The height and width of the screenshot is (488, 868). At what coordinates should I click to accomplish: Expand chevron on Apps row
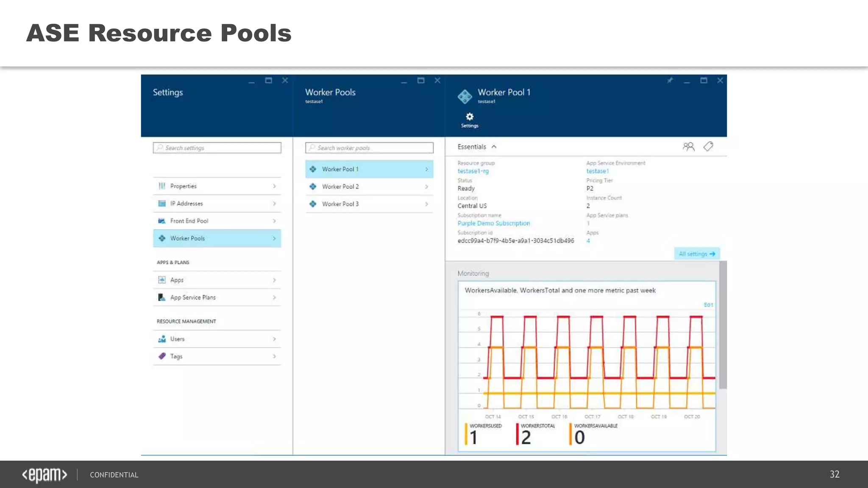(x=274, y=280)
